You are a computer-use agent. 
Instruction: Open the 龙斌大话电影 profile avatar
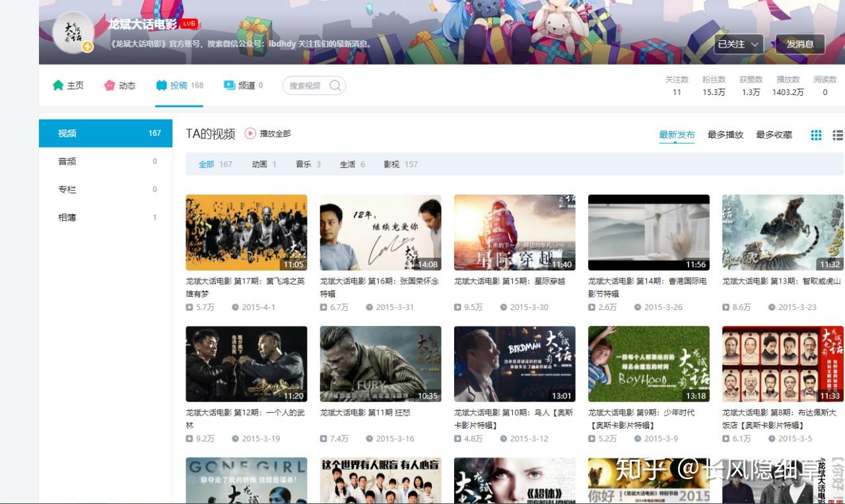(x=73, y=32)
